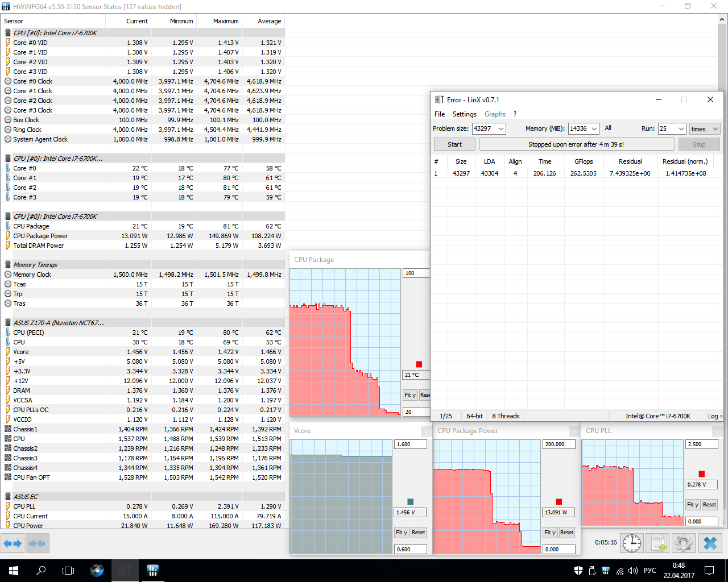The width and height of the screenshot is (728, 582).
Task: Open Windows Defender tray icon
Action: [578, 571]
